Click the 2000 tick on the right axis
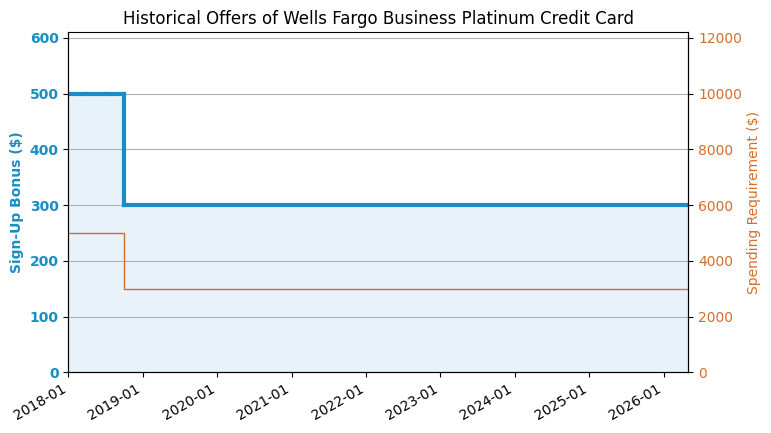The image size is (771, 433). [x=715, y=317]
